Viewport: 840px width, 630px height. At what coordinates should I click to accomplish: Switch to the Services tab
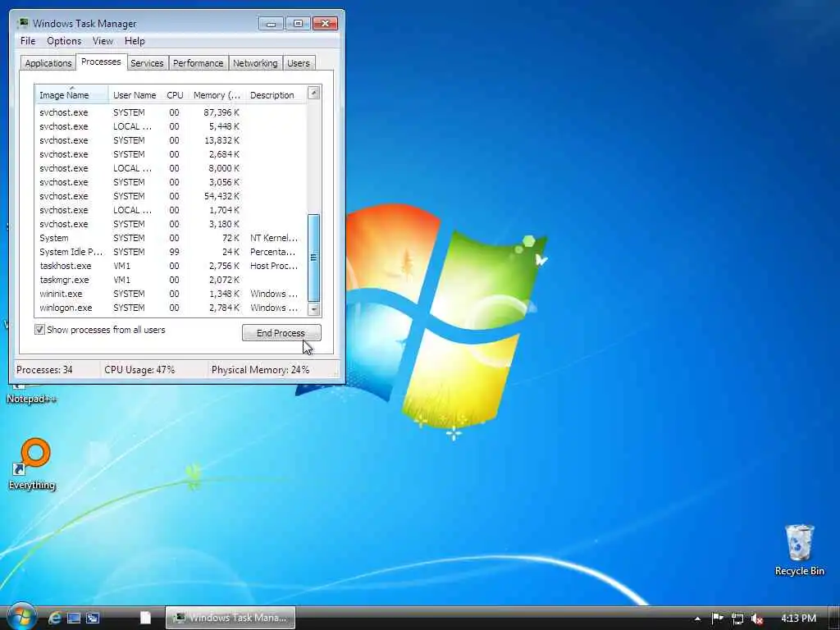pyautogui.click(x=147, y=63)
